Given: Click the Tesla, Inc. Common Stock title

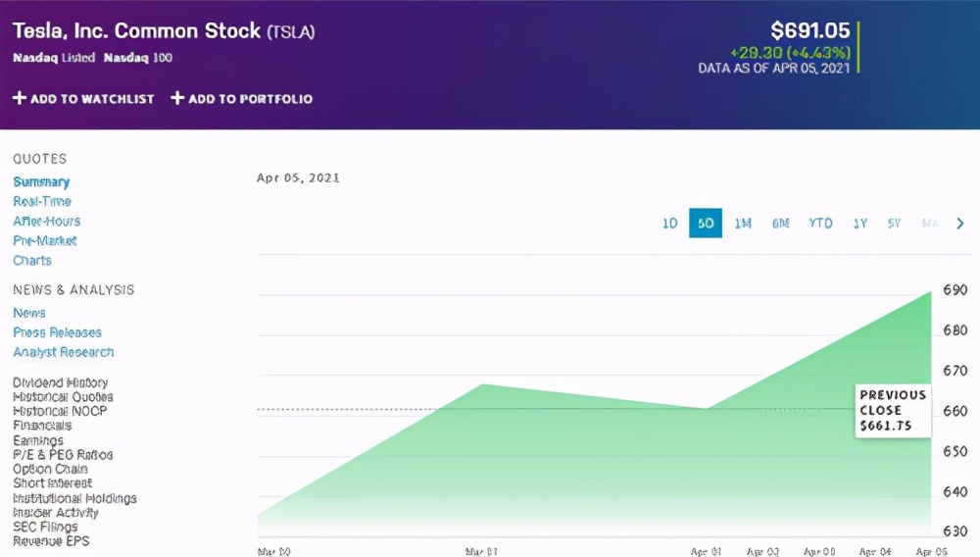Looking at the screenshot, I should [136, 30].
